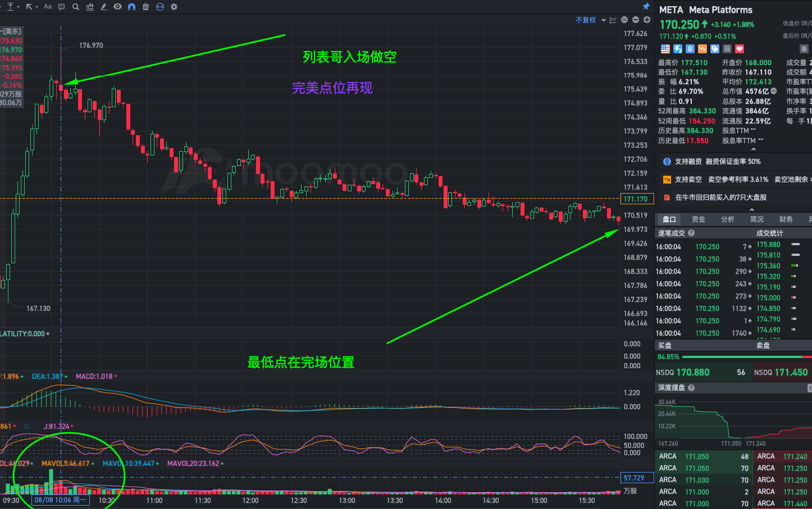Click the gray circle next to 总市值
The image size is (812, 509).
774,91
